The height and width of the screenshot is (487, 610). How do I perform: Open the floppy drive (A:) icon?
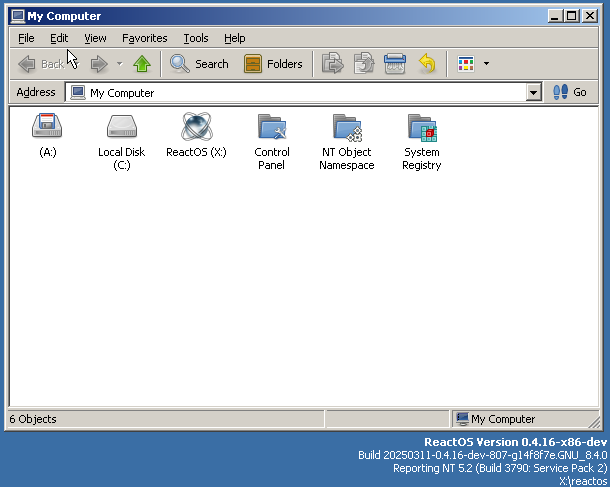click(x=47, y=126)
